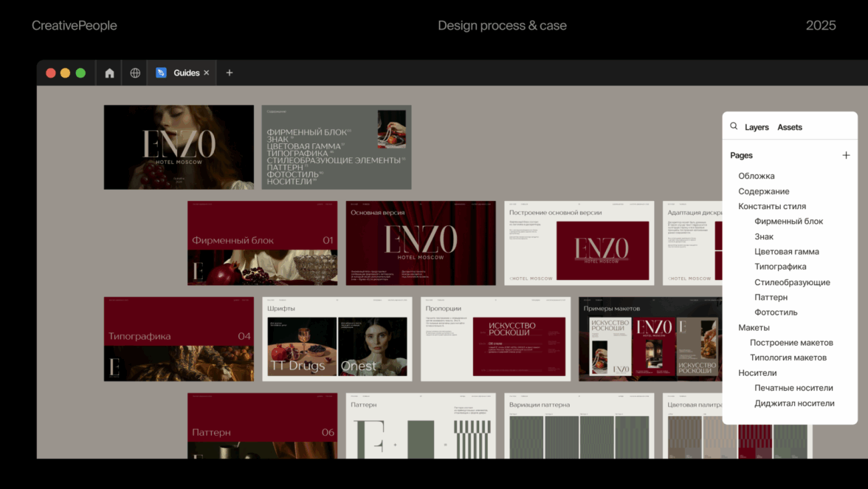
Task: Select the Шрифты frame
Action: [337, 339]
